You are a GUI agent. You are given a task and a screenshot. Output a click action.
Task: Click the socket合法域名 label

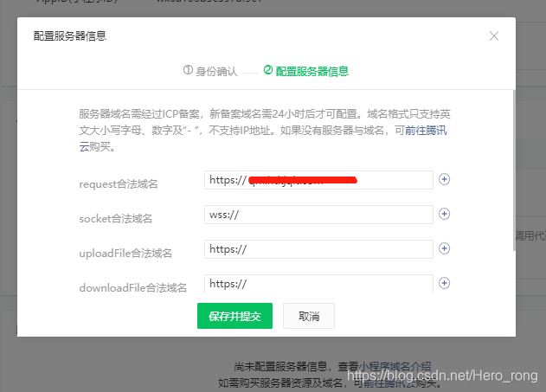116,218
